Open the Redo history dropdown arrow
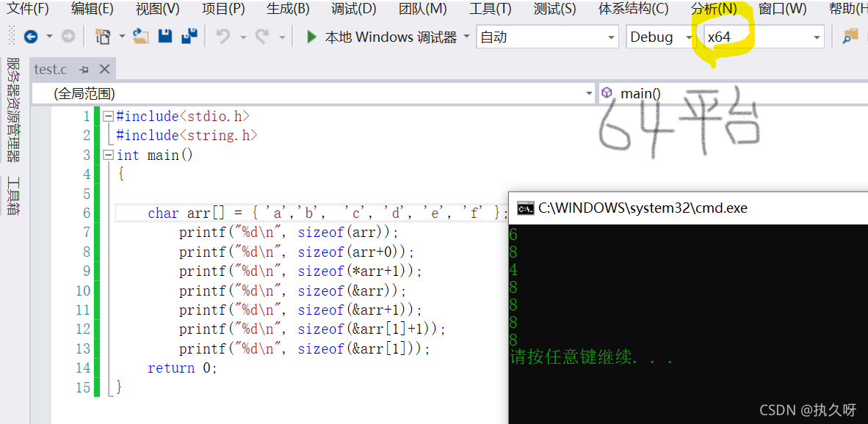The height and width of the screenshot is (424, 868). (x=282, y=37)
